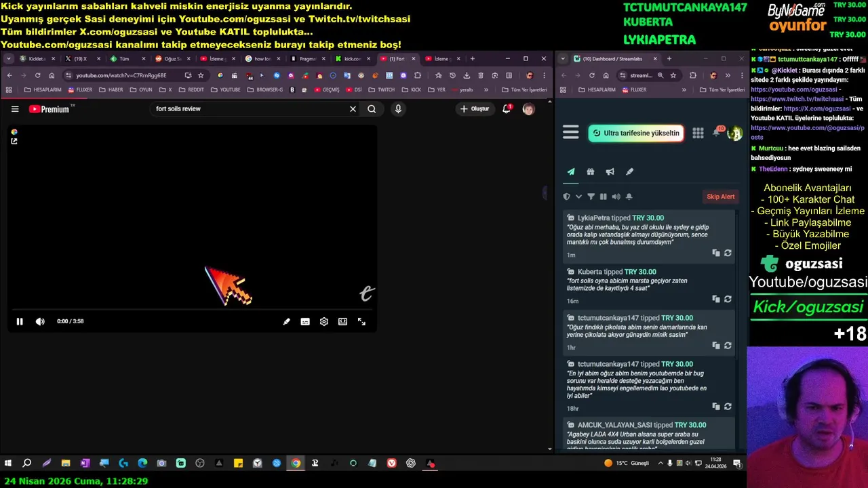The height and width of the screenshot is (488, 868).
Task: Open Streamlabs window tab search dropdown
Action: [563, 59]
